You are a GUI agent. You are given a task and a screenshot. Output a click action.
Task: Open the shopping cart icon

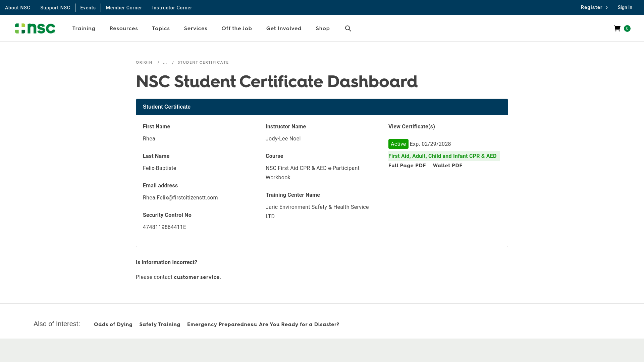click(x=617, y=28)
